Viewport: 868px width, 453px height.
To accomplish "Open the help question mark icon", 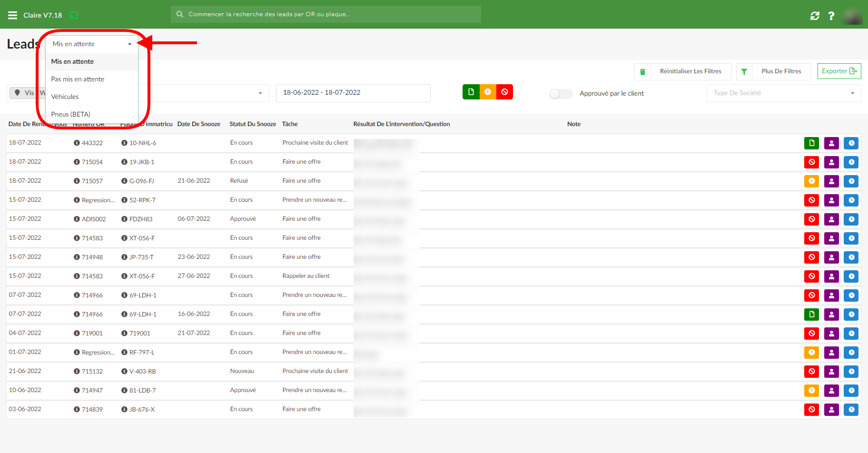I will click(831, 16).
